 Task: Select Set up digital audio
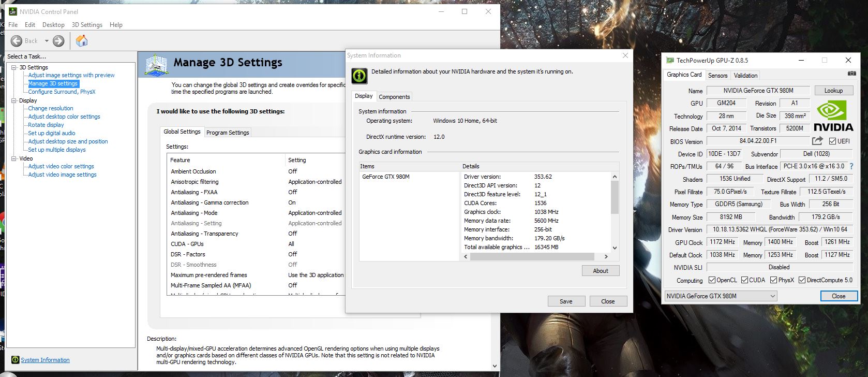(x=52, y=133)
